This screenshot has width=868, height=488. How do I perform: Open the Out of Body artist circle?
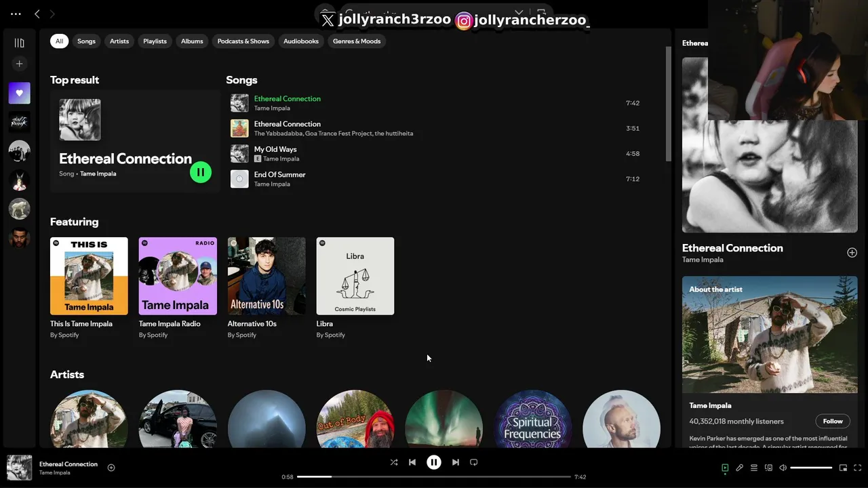[355, 419]
